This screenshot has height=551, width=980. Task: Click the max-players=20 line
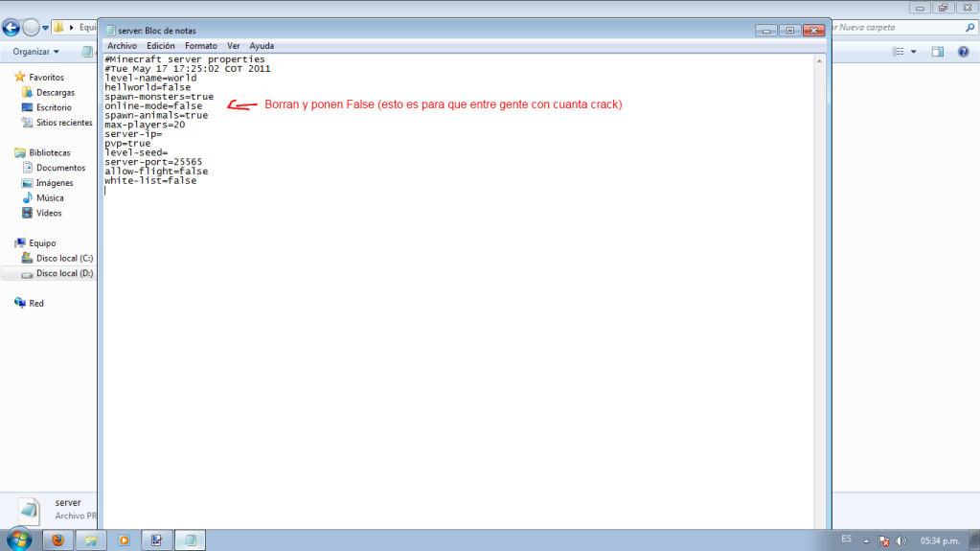[x=145, y=125]
